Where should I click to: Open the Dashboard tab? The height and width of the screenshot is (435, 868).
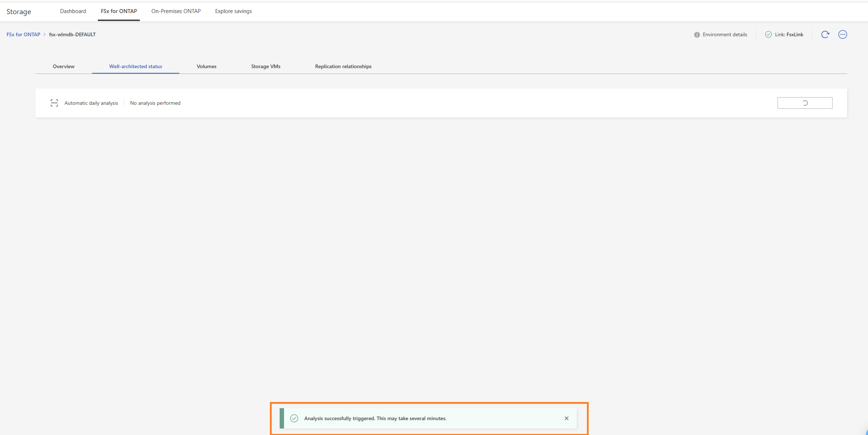tap(73, 11)
